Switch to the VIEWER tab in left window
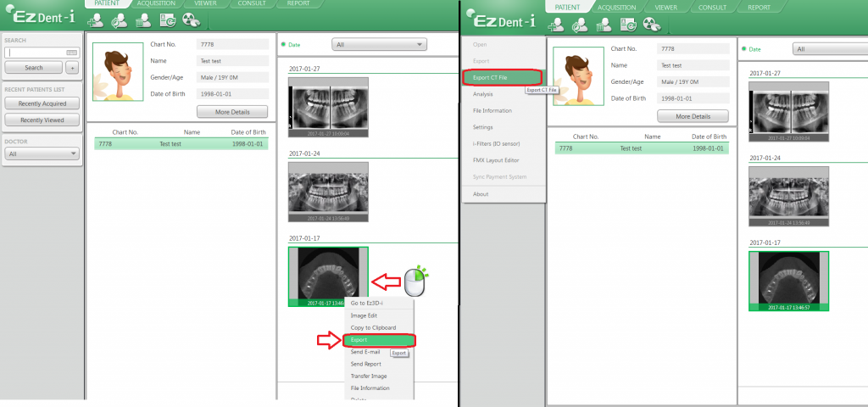The width and height of the screenshot is (868, 407). pos(205,3)
